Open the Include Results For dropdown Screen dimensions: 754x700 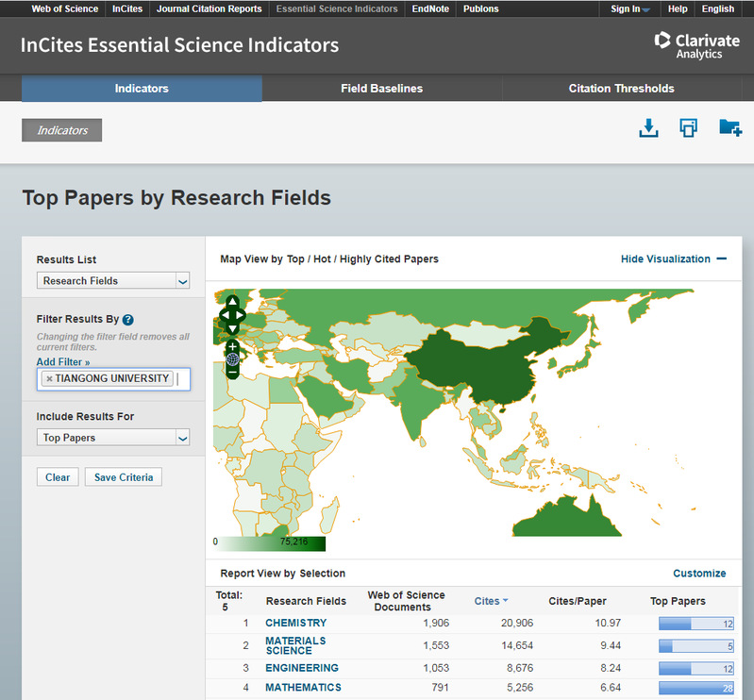click(113, 438)
